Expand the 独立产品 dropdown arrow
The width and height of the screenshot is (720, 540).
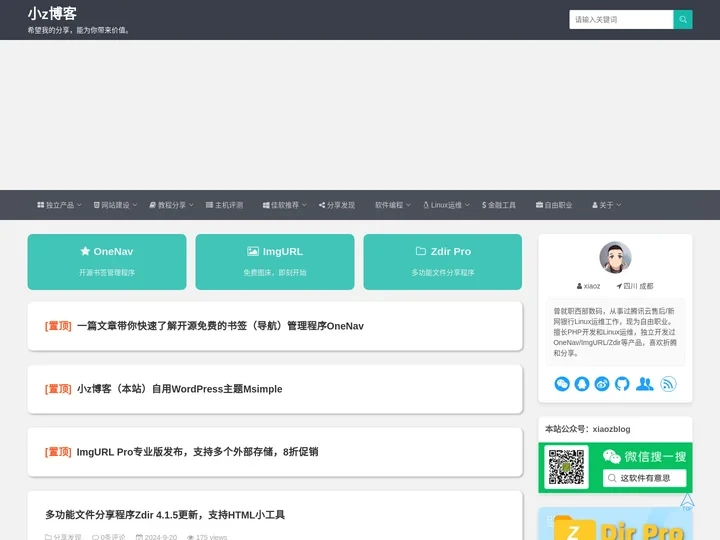pos(79,205)
